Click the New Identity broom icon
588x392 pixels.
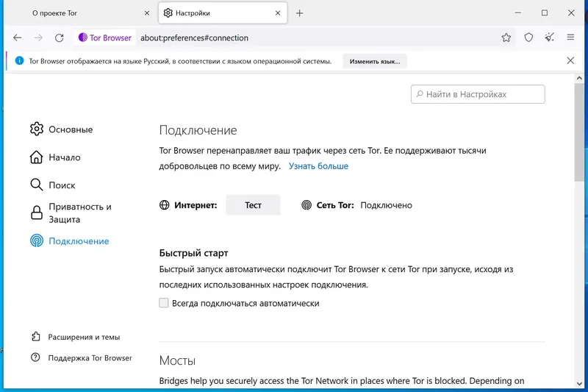pyautogui.click(x=550, y=38)
